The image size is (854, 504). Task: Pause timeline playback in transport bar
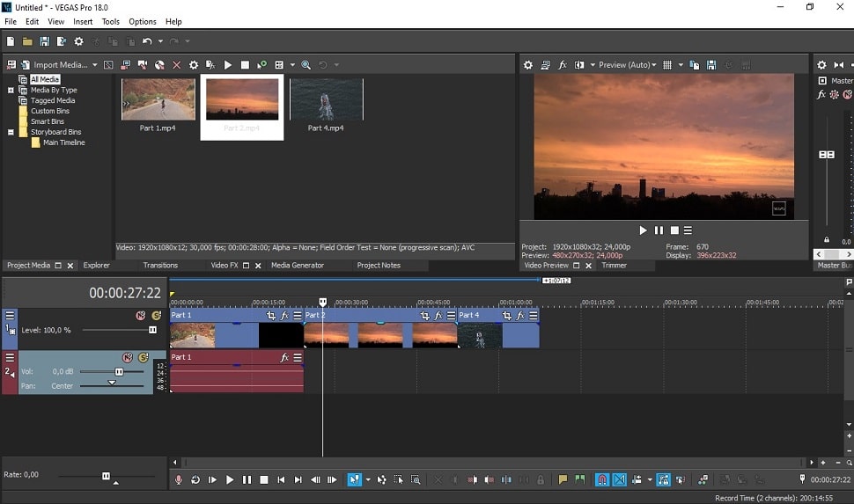247,479
